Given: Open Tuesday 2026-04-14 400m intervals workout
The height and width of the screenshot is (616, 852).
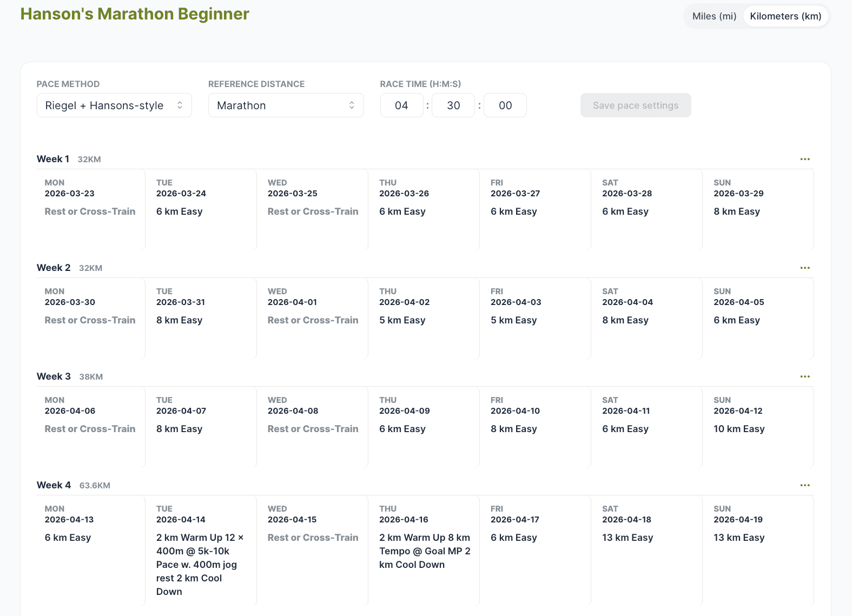Looking at the screenshot, I should coord(202,551).
